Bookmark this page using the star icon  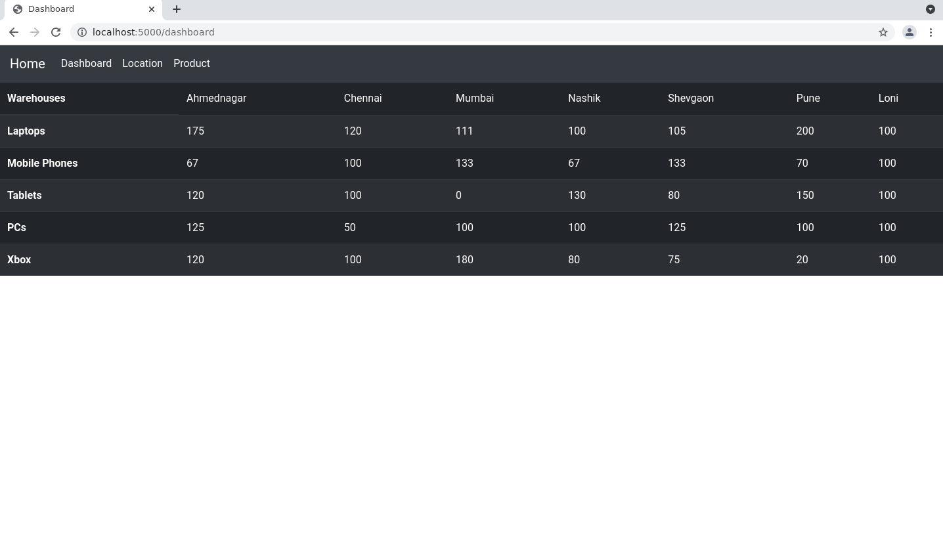(x=883, y=32)
